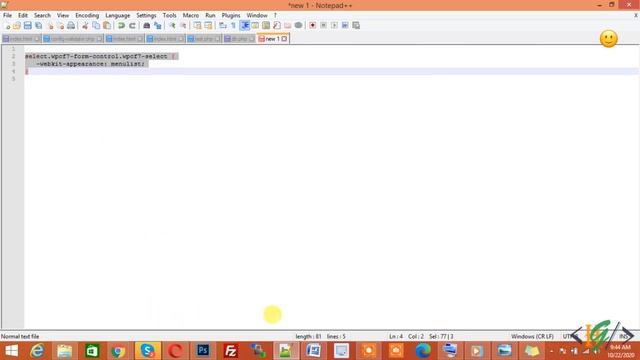Click the macro Playback icon
This screenshot has width=640, height=360.
(334, 26)
